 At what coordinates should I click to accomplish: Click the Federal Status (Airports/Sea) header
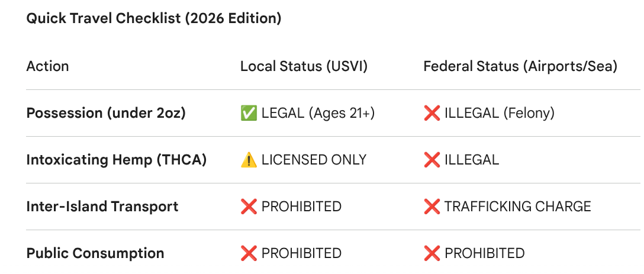point(520,66)
